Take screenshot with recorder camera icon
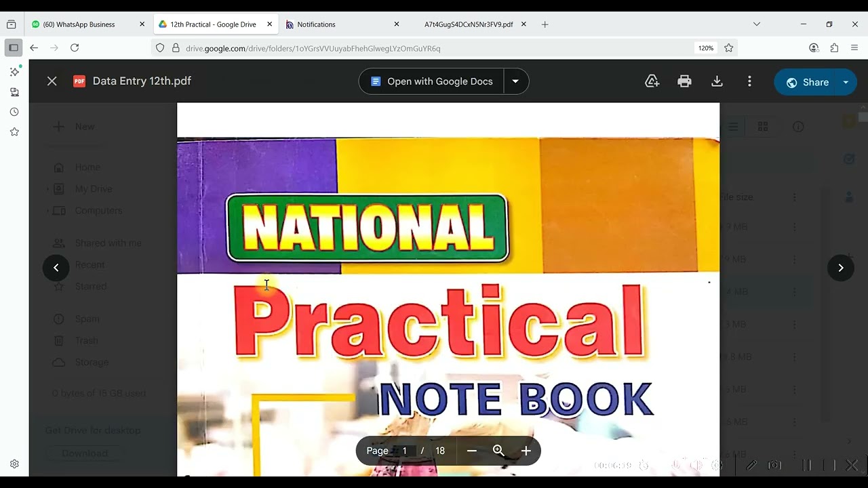 click(774, 466)
